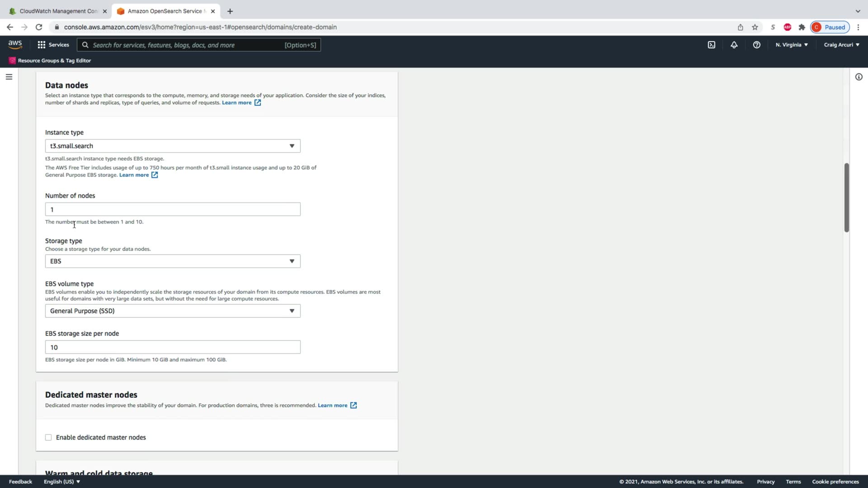
Task: Open the Instance type dropdown
Action: click(172, 146)
